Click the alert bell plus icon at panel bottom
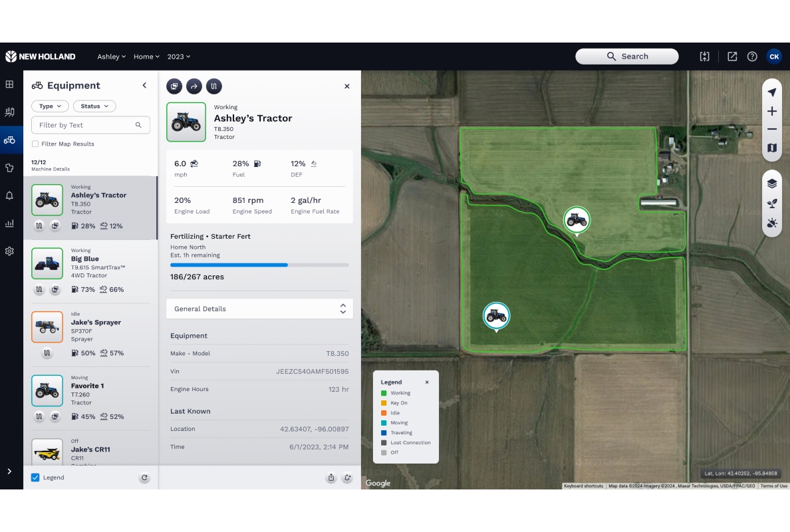 point(348,477)
